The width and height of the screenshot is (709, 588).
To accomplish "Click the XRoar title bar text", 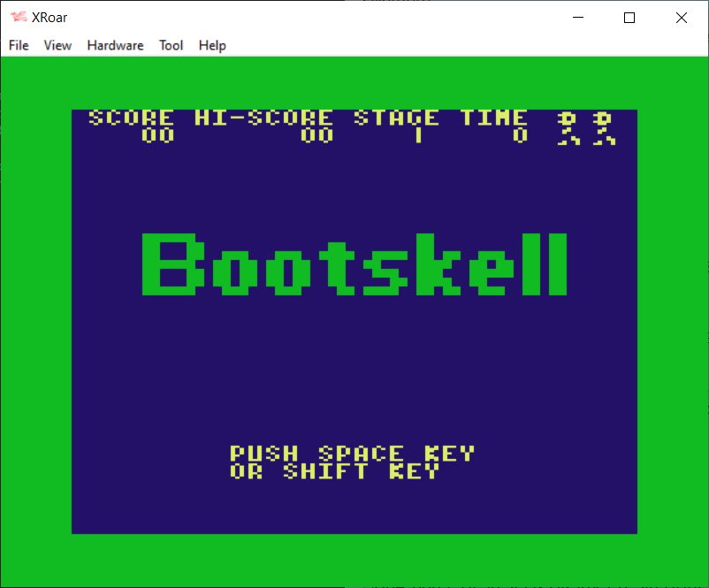I will pos(50,18).
